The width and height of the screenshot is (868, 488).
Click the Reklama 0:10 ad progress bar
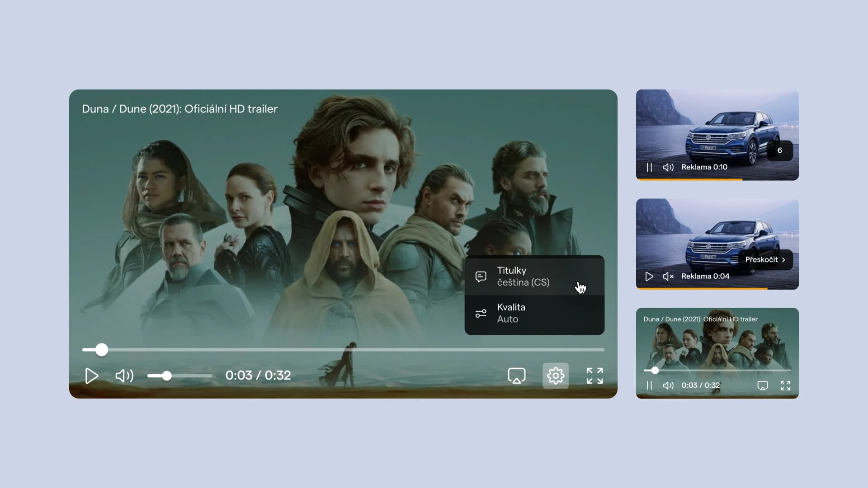(717, 179)
